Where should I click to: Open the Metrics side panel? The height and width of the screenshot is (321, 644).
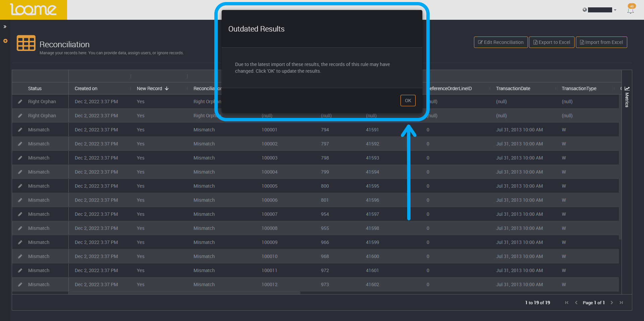[x=627, y=97]
